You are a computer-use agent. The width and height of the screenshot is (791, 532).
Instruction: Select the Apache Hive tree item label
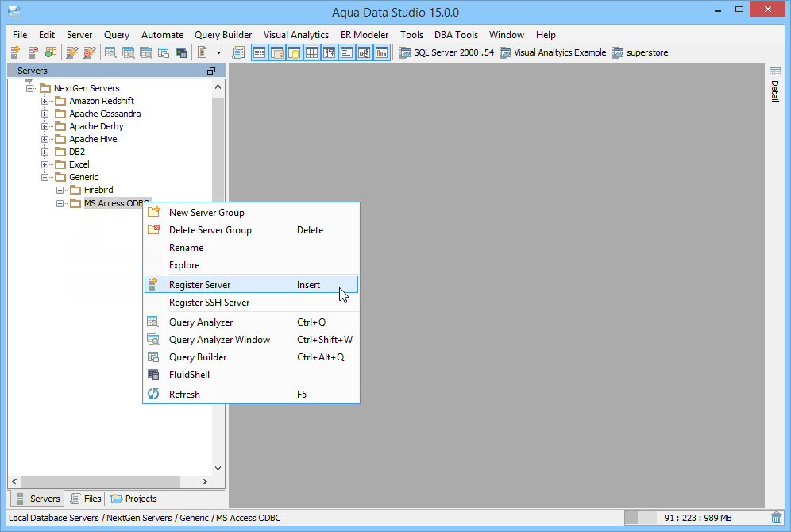[94, 139]
